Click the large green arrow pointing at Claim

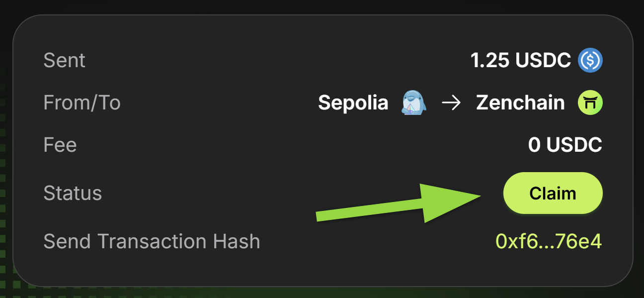[x=399, y=203]
